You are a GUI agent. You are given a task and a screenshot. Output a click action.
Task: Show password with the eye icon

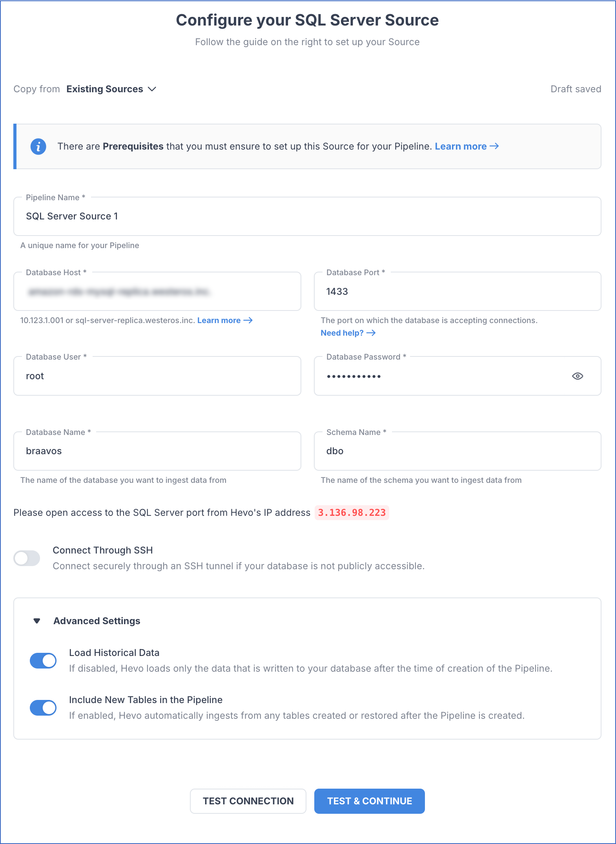click(x=577, y=376)
